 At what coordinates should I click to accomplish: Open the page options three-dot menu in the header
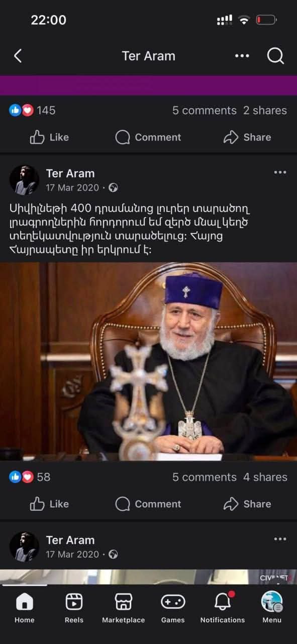pyautogui.click(x=242, y=56)
